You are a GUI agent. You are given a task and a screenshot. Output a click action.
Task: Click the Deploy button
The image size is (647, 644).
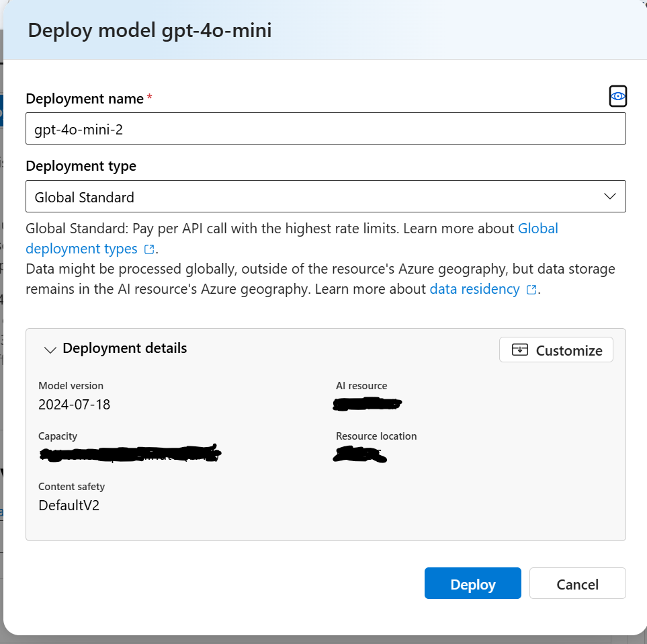[x=472, y=583]
